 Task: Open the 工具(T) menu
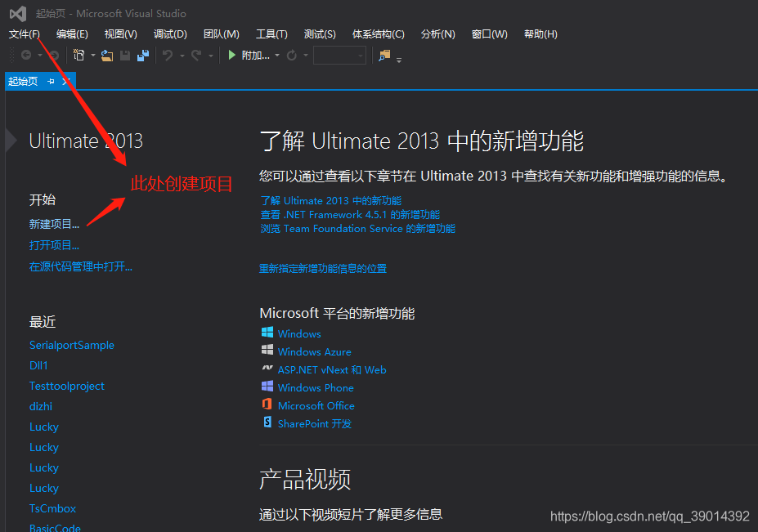pyautogui.click(x=271, y=34)
